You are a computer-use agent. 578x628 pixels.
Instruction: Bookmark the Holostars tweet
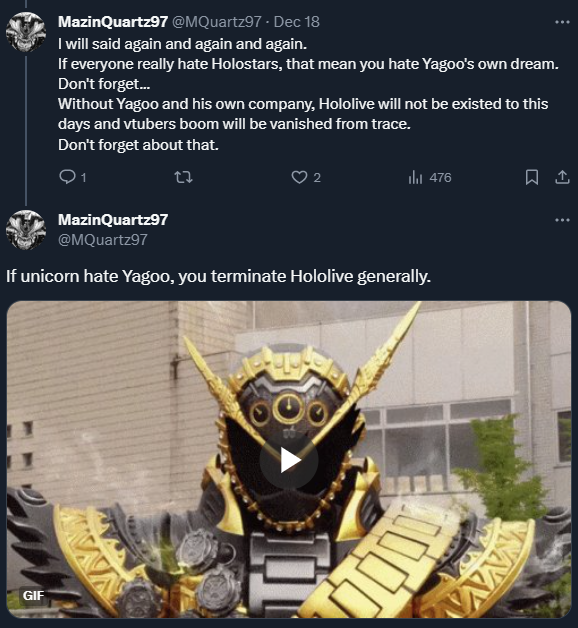532,177
